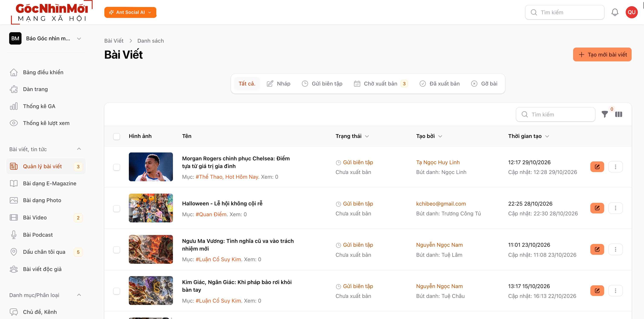Tick the Ngưu Ma Vương row checkbox
Viewport: 644px width, 319px height.
pos(116,249)
